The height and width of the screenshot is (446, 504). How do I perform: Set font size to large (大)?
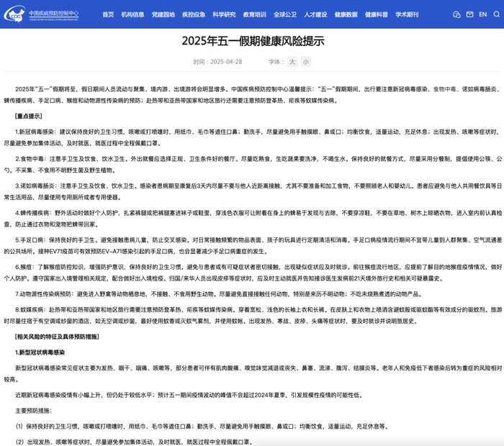(292, 62)
